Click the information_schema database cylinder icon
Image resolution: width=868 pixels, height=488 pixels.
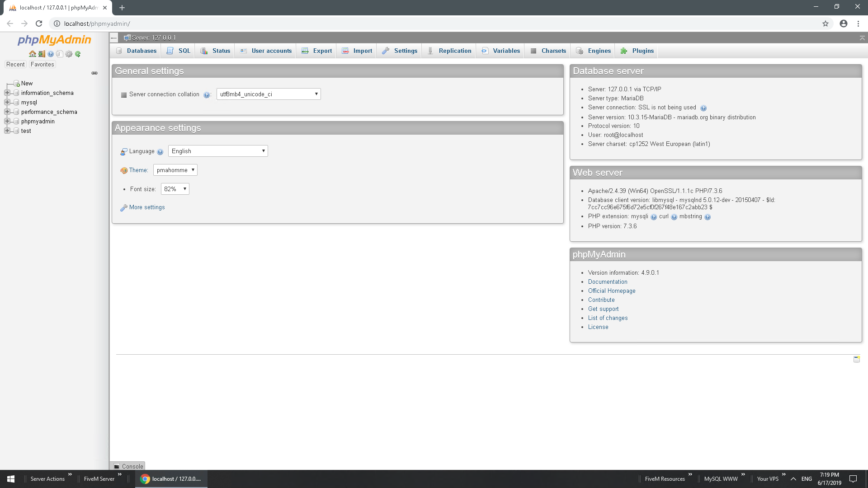(x=16, y=93)
